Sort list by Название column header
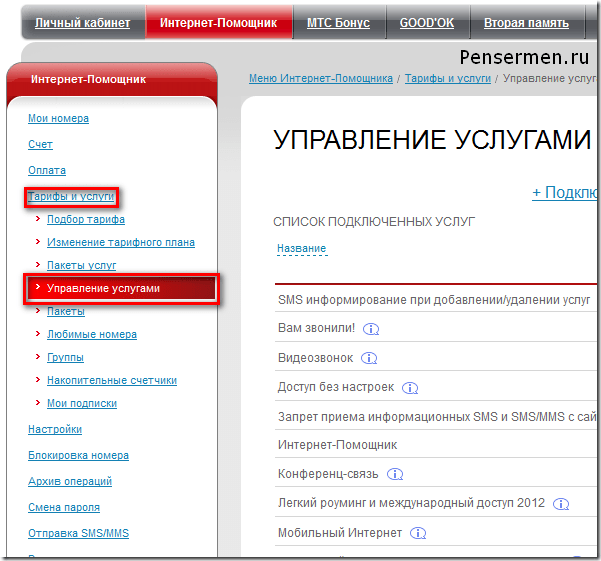 tap(301, 249)
